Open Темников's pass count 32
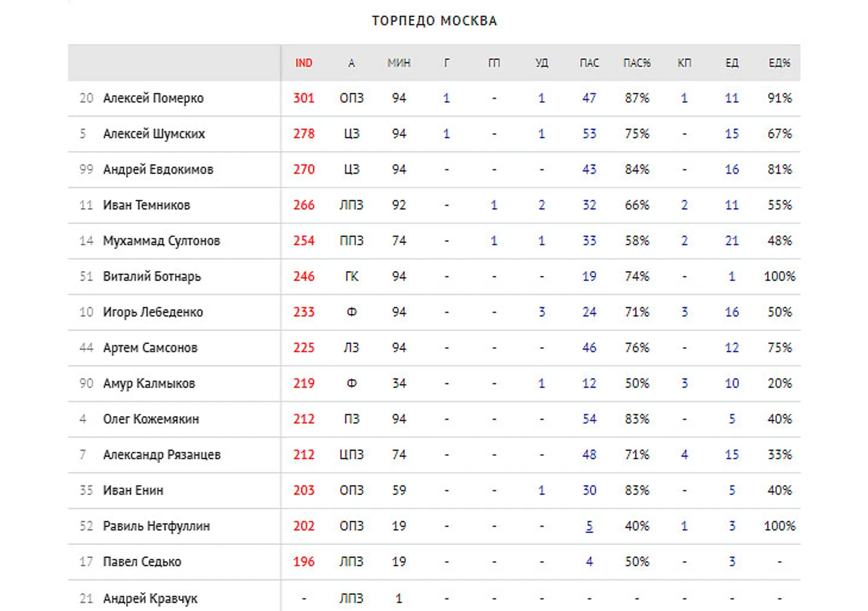The height and width of the screenshot is (611, 868). 589,205
